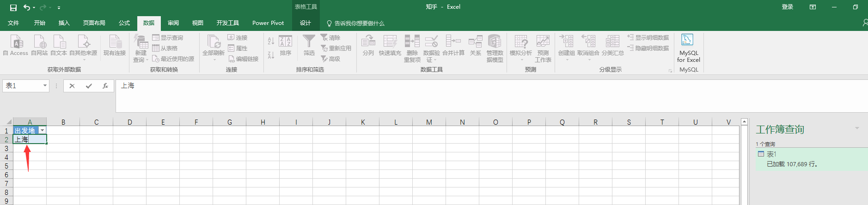Sort ascending A to Z icon

[271, 41]
